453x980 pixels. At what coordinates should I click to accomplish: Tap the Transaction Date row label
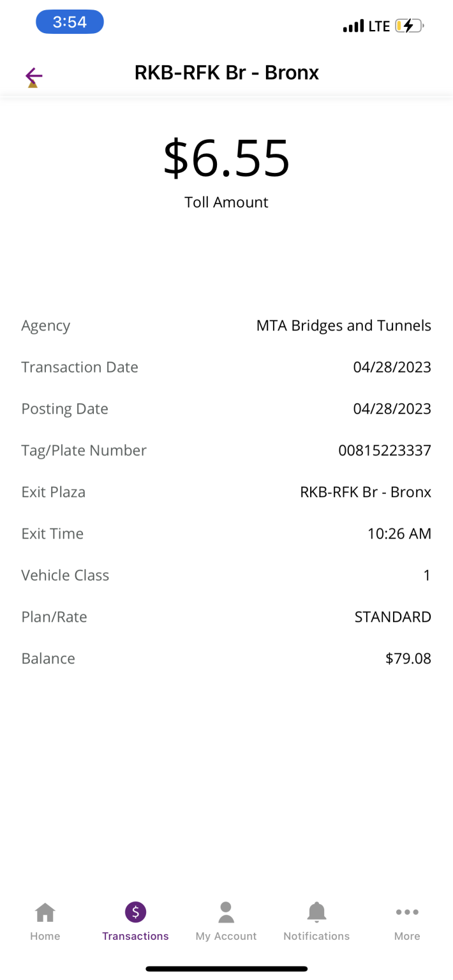tap(80, 367)
